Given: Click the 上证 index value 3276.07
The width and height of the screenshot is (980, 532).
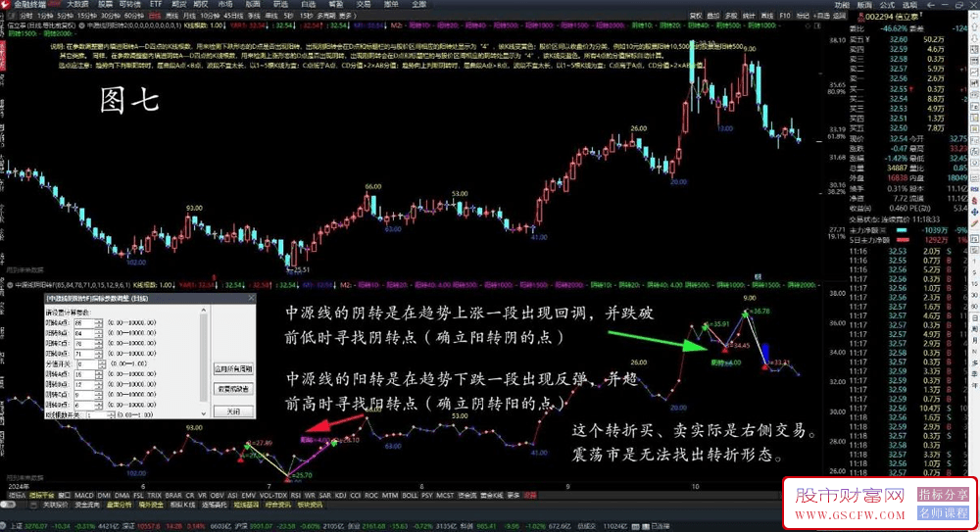Looking at the screenshot, I should [35, 526].
